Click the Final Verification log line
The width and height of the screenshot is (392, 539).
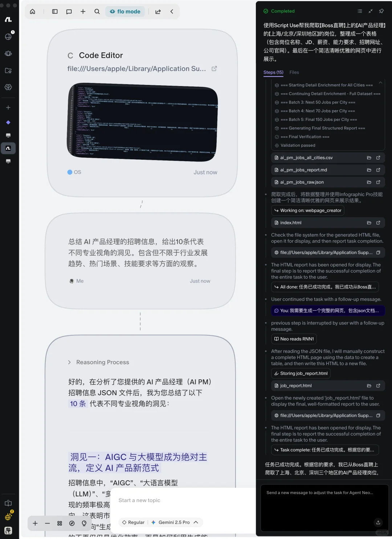point(305,137)
